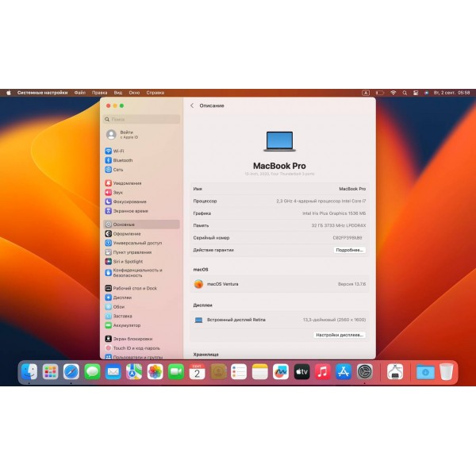Open Заставка screen saver settings

click(118, 316)
